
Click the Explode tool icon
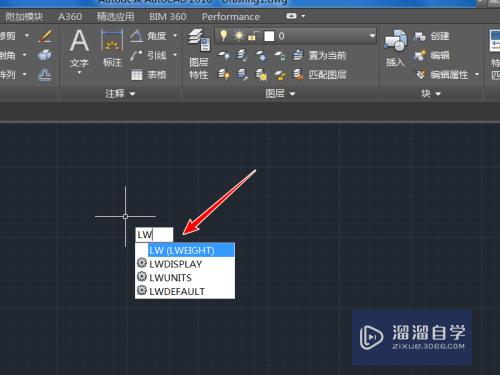click(45, 55)
